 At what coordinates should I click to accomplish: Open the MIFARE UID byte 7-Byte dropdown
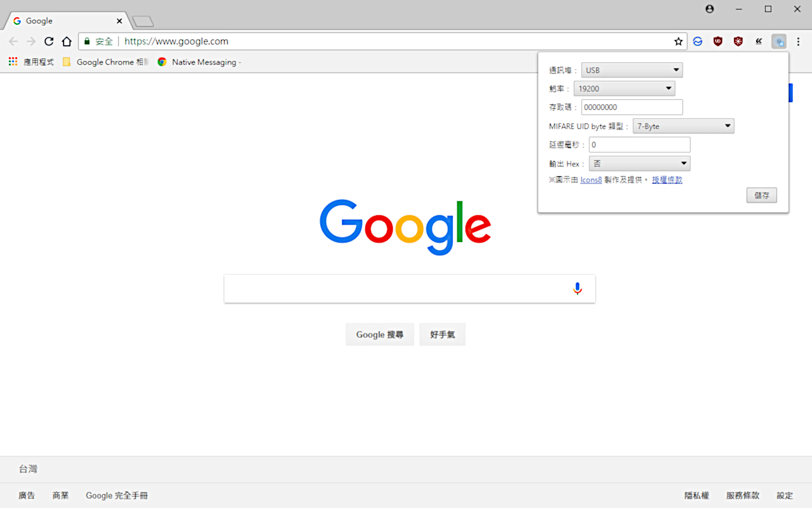(x=683, y=126)
